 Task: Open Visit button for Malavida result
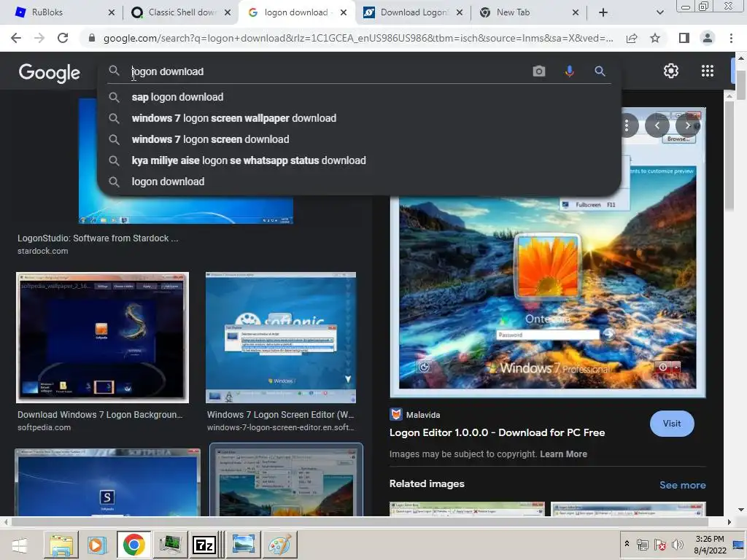point(672,424)
